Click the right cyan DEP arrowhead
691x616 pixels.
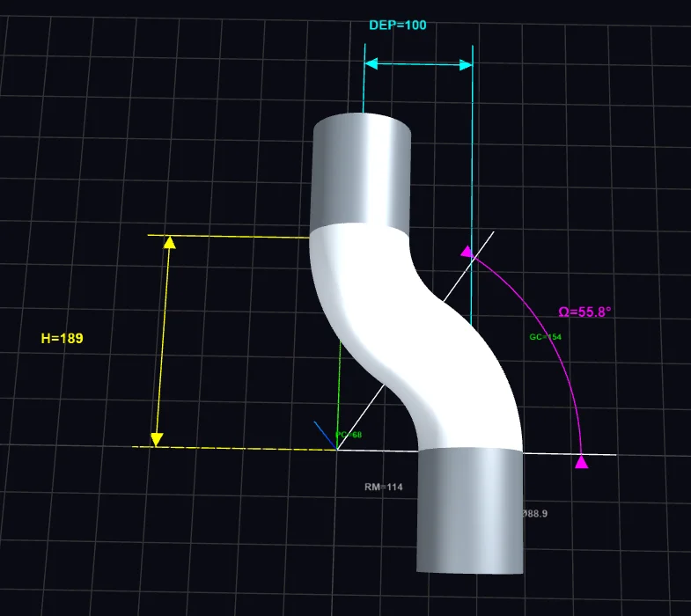(x=466, y=63)
